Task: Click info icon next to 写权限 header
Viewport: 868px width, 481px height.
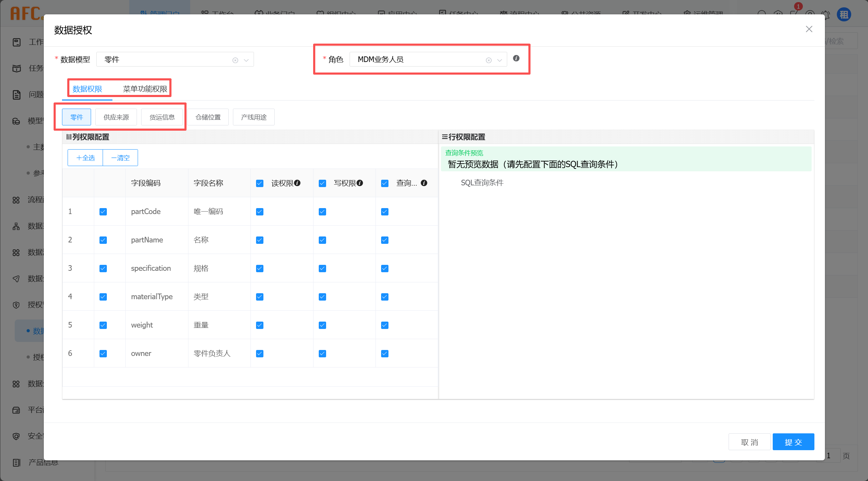Action: [360, 183]
